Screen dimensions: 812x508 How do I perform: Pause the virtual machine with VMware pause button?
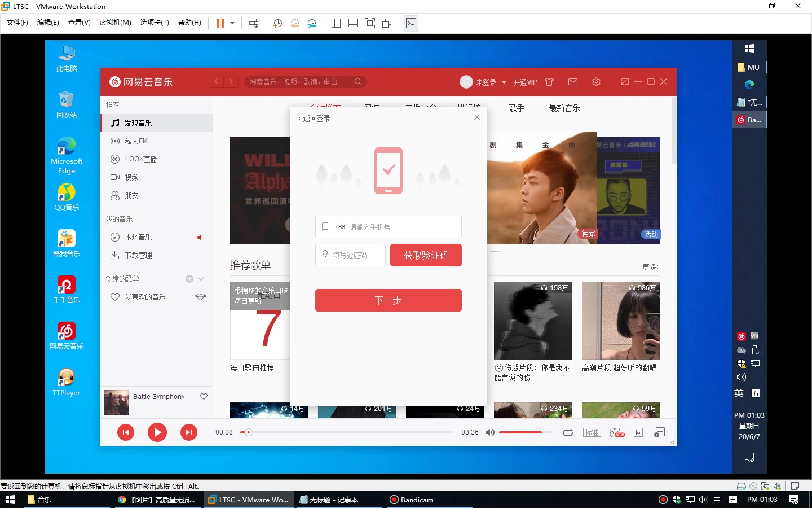220,23
